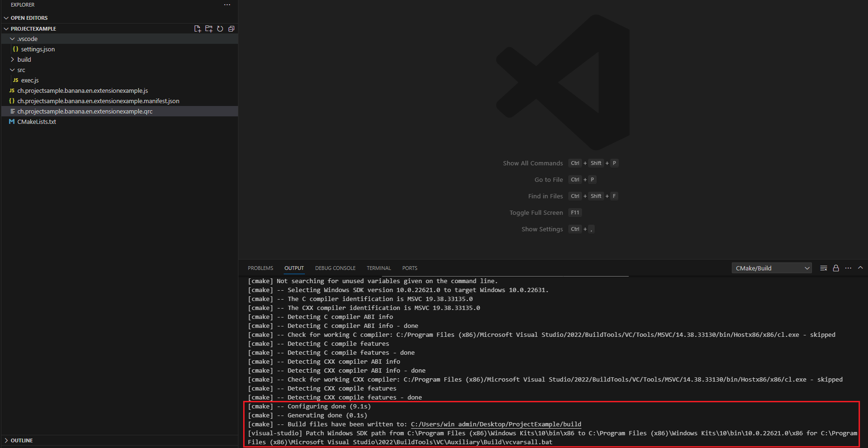
Task: Select the OUTPUT tab
Action: (294, 268)
